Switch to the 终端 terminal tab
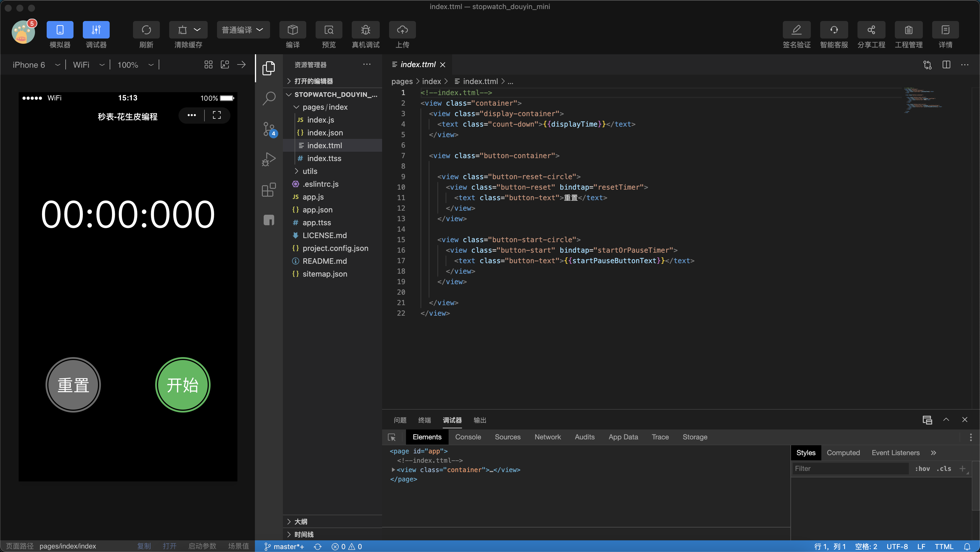The width and height of the screenshot is (980, 552). [424, 420]
